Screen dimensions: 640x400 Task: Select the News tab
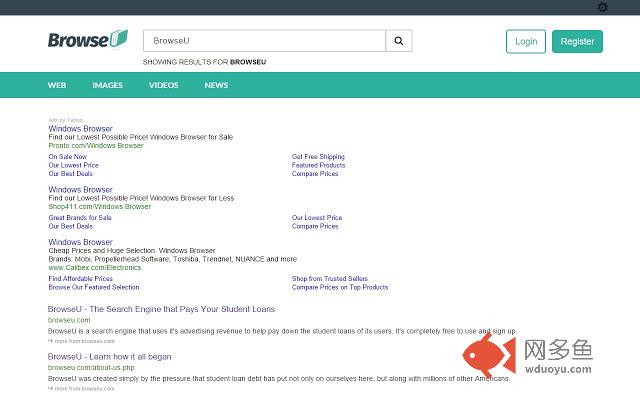click(x=216, y=85)
